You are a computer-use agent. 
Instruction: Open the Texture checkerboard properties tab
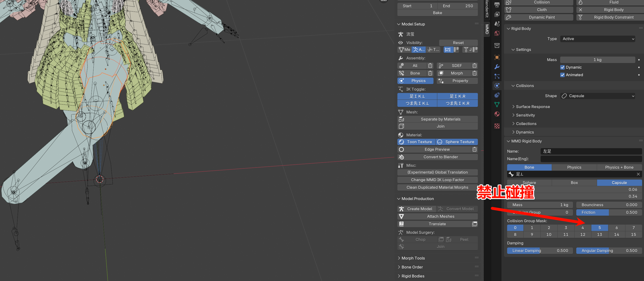[x=497, y=126]
